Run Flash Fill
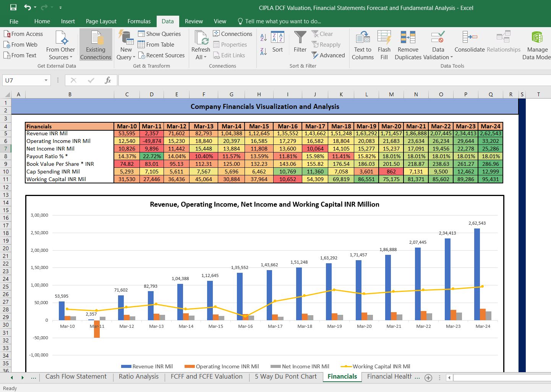 click(384, 45)
